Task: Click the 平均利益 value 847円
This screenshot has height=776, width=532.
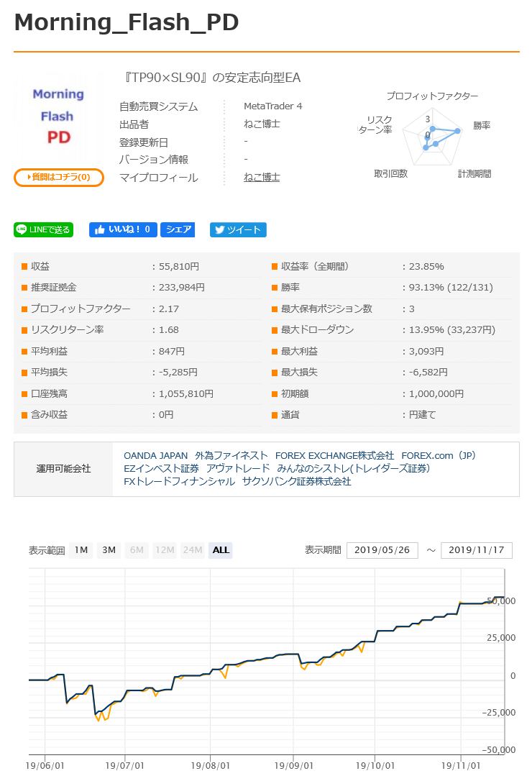Action: [172, 352]
